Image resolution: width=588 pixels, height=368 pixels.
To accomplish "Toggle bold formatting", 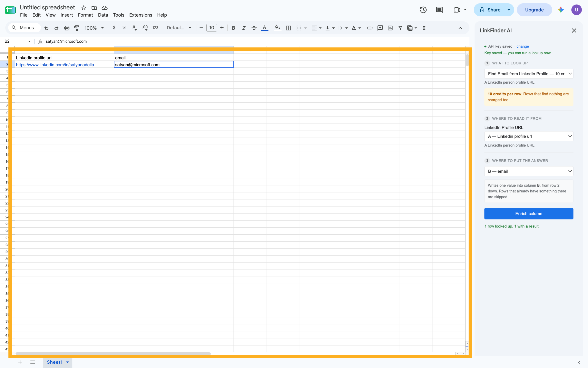I will 233,28.
